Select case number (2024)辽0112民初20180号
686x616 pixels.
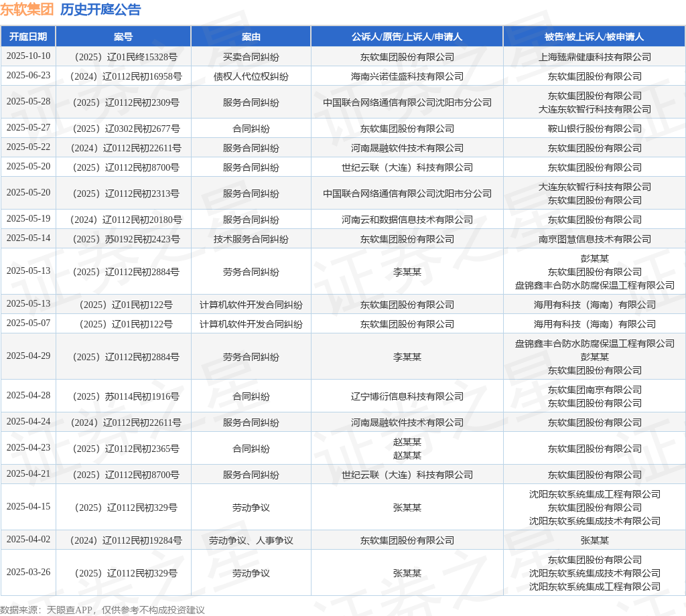coord(126,220)
